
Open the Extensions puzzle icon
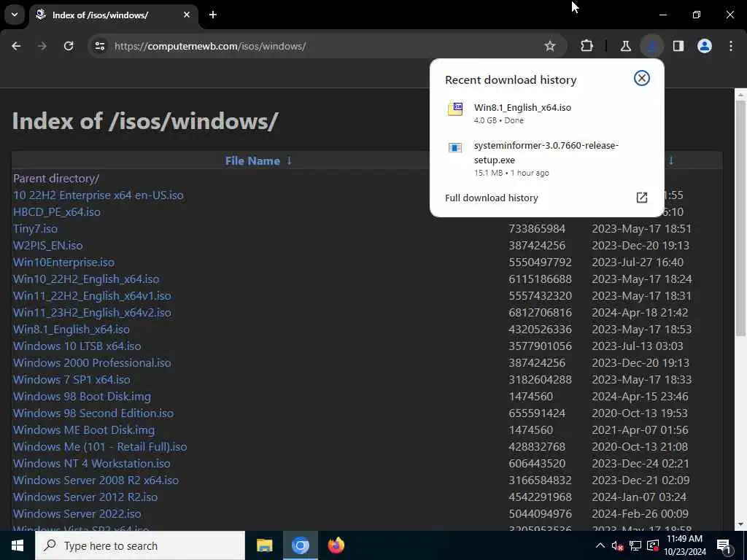click(x=587, y=46)
